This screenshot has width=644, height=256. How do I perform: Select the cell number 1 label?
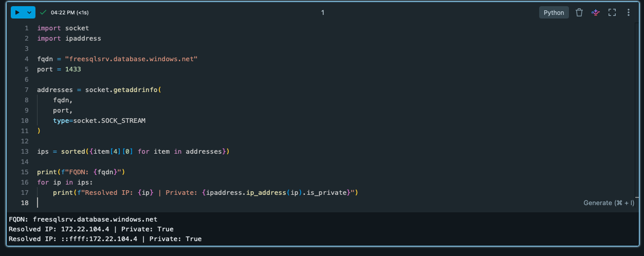(x=323, y=12)
